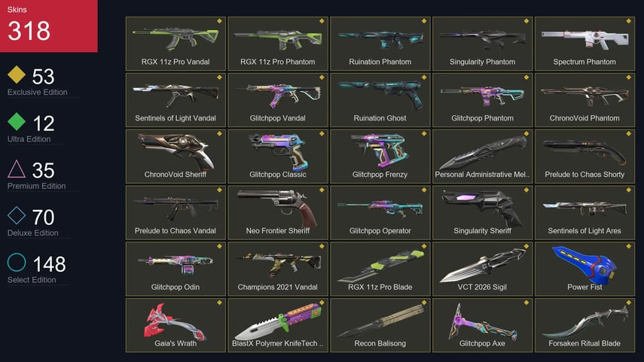This screenshot has width=644, height=362.
Task: Click the blue Deluxe Edition diamond icon
Action: pyautogui.click(x=17, y=215)
